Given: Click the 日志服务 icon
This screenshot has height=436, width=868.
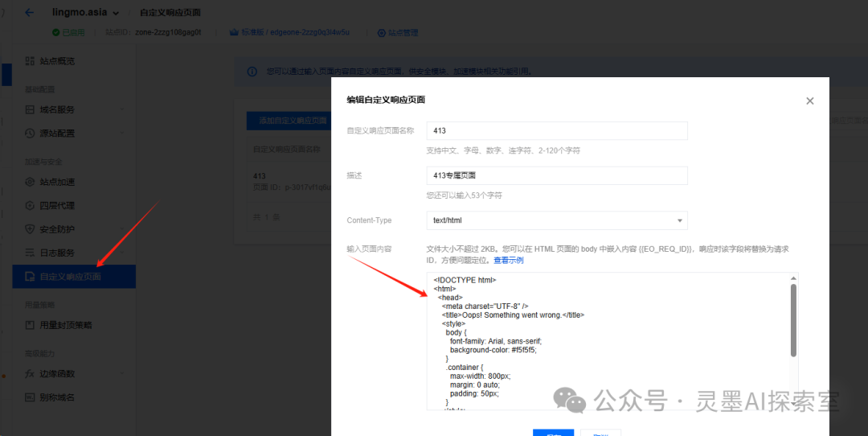Looking at the screenshot, I should (30, 253).
